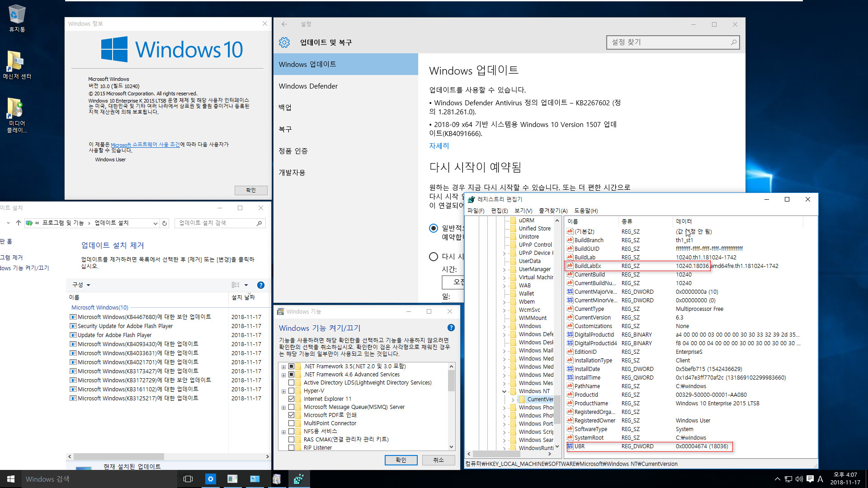
Task: Expand the UserManager registry key
Action: [505, 269]
